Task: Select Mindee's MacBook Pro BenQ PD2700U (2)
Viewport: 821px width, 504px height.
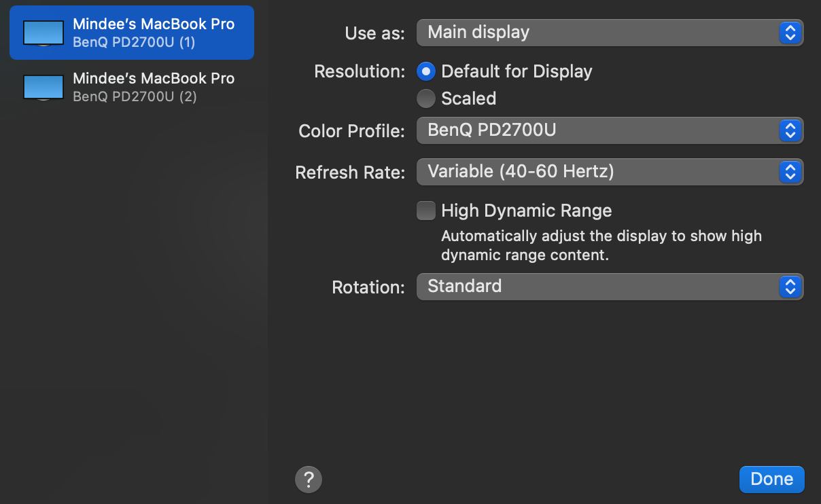Action: coord(154,88)
